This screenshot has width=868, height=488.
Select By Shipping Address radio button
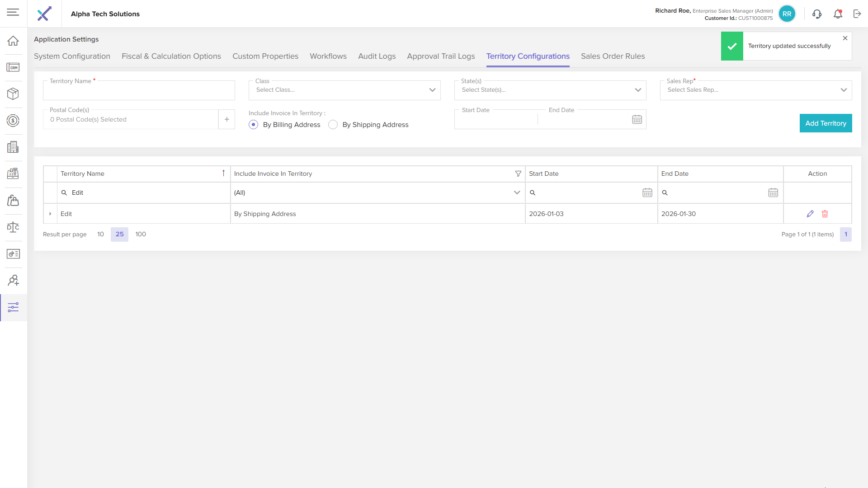pos(333,125)
